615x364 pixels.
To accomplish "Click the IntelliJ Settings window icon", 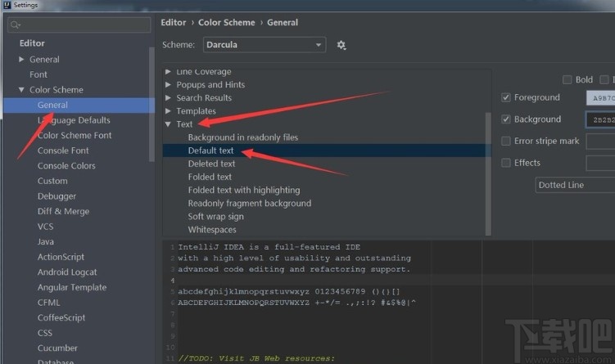I will [x=7, y=5].
